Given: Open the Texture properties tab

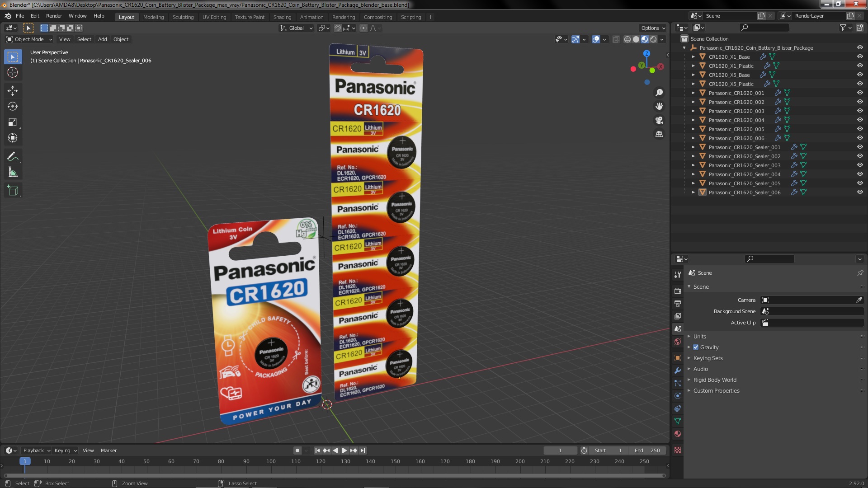Looking at the screenshot, I should click(677, 450).
